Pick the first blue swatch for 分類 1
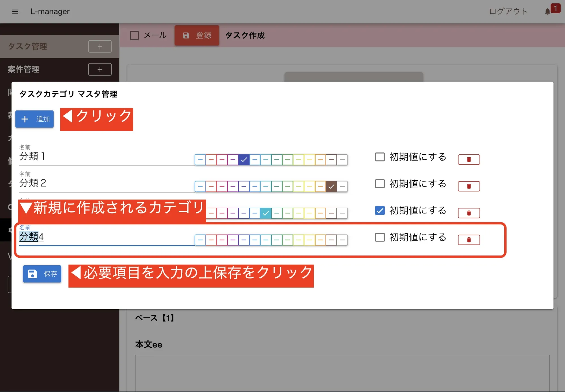The width and height of the screenshot is (565, 392). pyautogui.click(x=200, y=160)
